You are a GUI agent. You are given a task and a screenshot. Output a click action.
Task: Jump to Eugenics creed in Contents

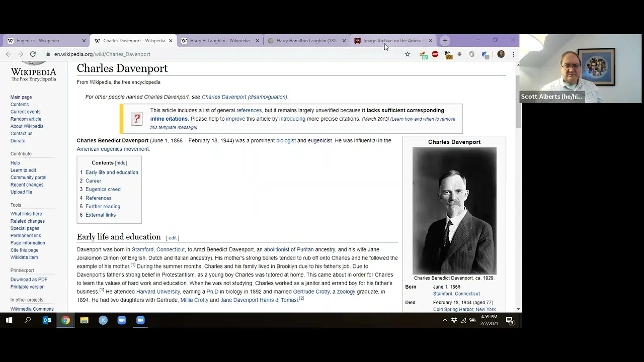point(103,190)
